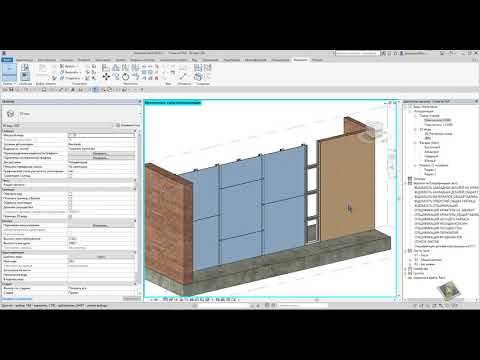Toggle the Section Box checkbox

[x=70, y=216]
